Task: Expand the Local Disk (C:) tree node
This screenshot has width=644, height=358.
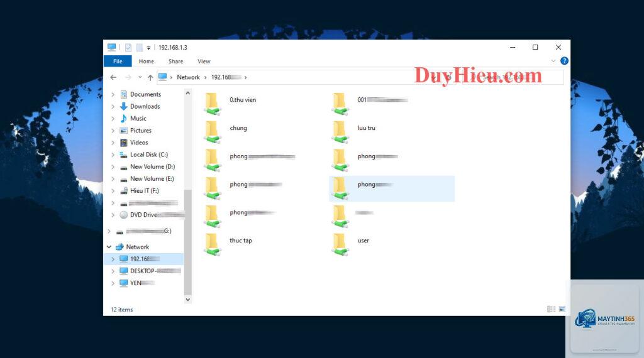Action: pyautogui.click(x=113, y=155)
